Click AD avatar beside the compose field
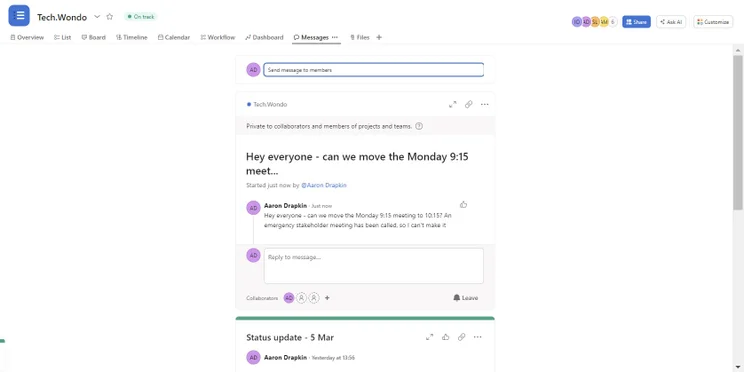The width and height of the screenshot is (744, 372). [x=253, y=70]
